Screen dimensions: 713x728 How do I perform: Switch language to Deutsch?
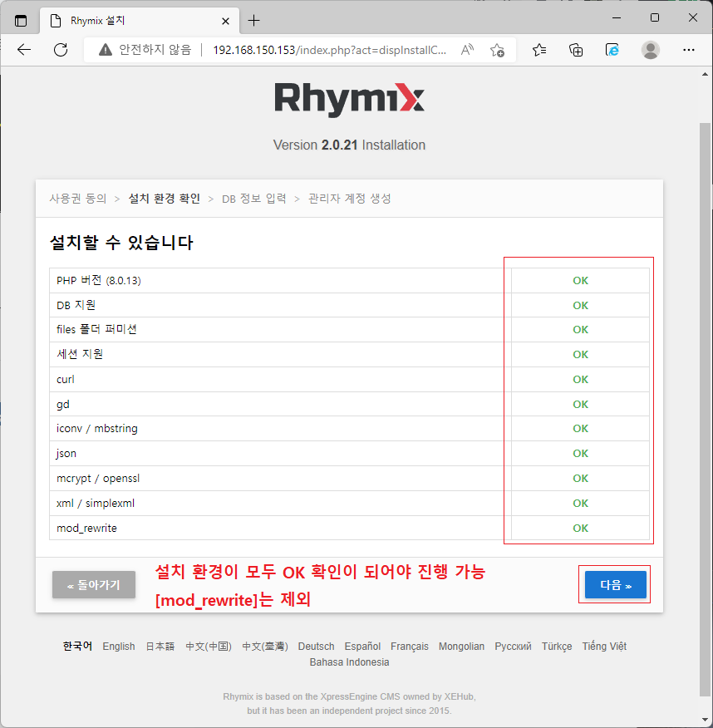point(316,647)
